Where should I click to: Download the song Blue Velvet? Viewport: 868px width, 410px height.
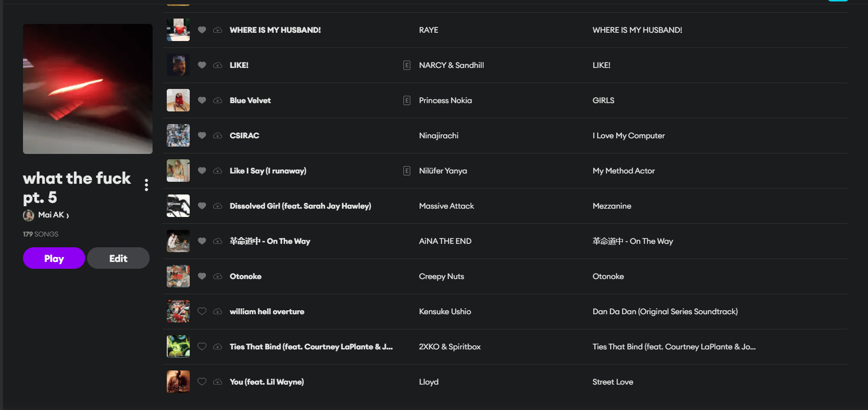218,100
